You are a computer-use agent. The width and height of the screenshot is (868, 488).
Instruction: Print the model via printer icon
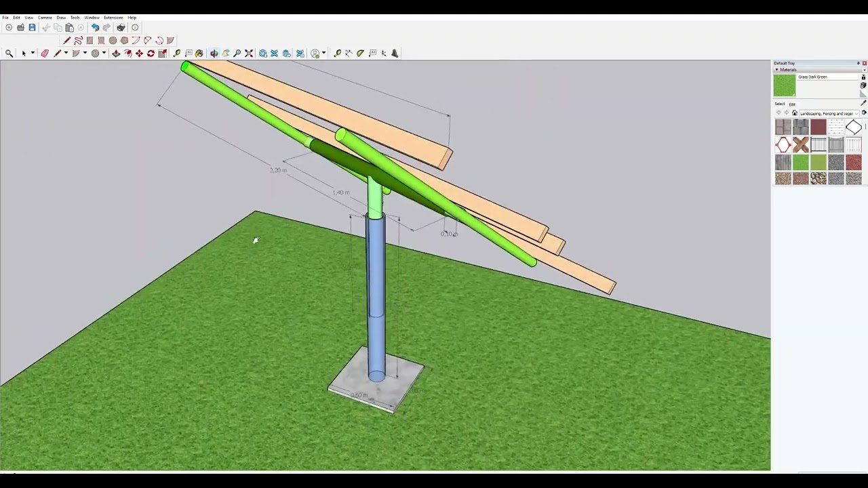(x=121, y=27)
